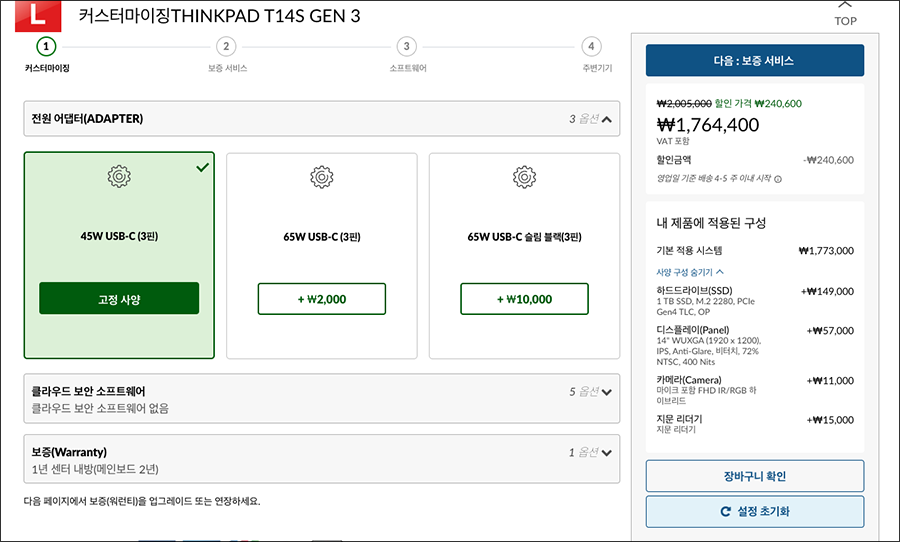The height and width of the screenshot is (542, 900).
Task: Click the 3 옵션 count label
Action: (584, 119)
